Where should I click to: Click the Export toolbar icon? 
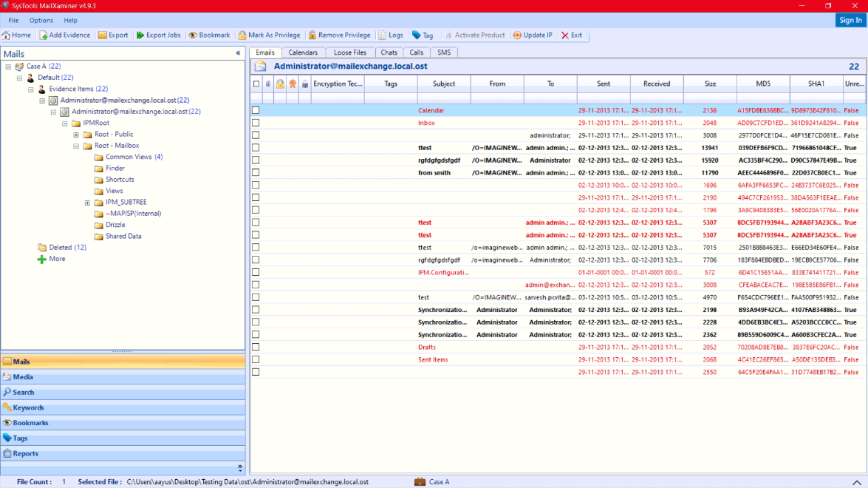(103, 35)
